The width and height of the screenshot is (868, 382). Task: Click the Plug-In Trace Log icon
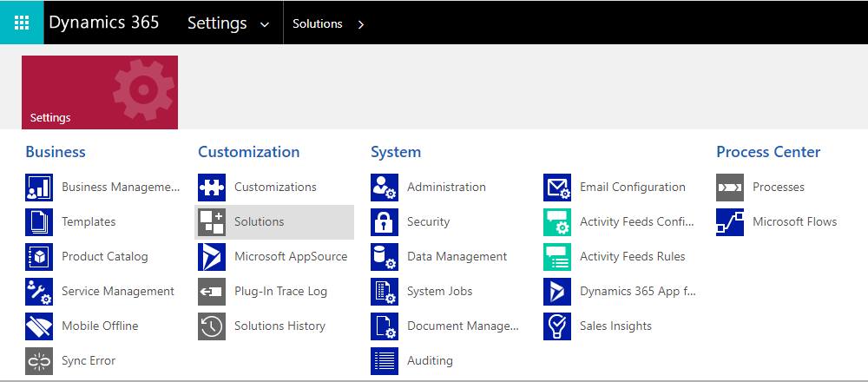(212, 292)
